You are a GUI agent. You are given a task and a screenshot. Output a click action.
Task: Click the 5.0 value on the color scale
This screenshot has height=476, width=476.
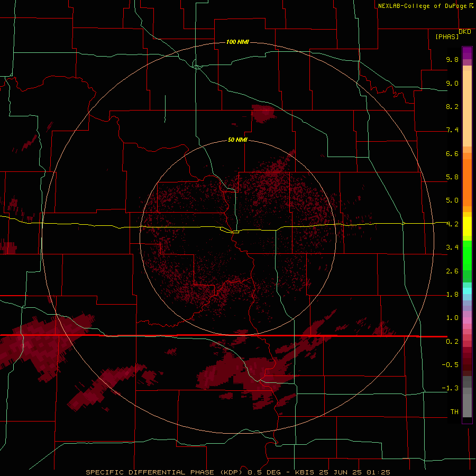(x=452, y=200)
